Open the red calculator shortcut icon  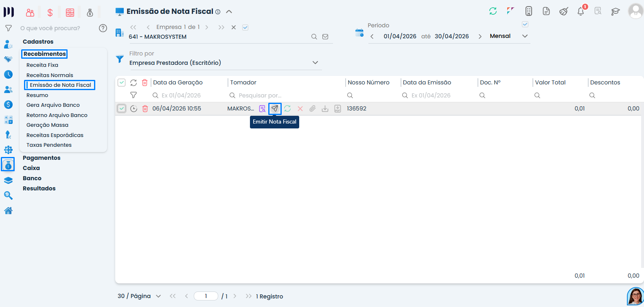(x=70, y=13)
